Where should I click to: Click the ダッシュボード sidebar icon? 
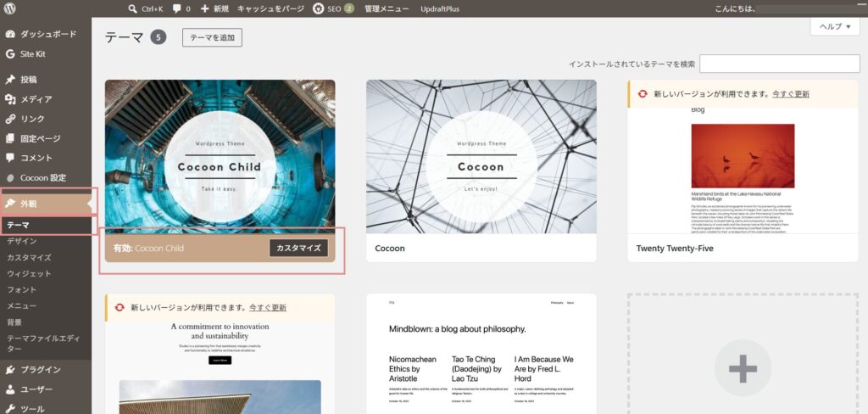tap(10, 34)
